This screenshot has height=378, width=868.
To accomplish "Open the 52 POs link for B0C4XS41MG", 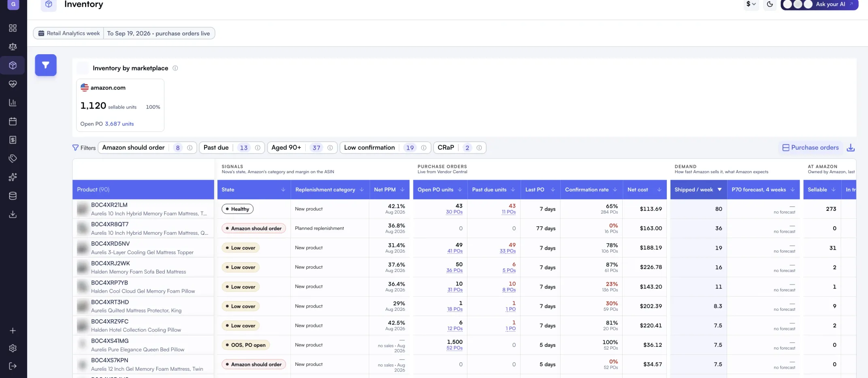I will pos(454,348).
